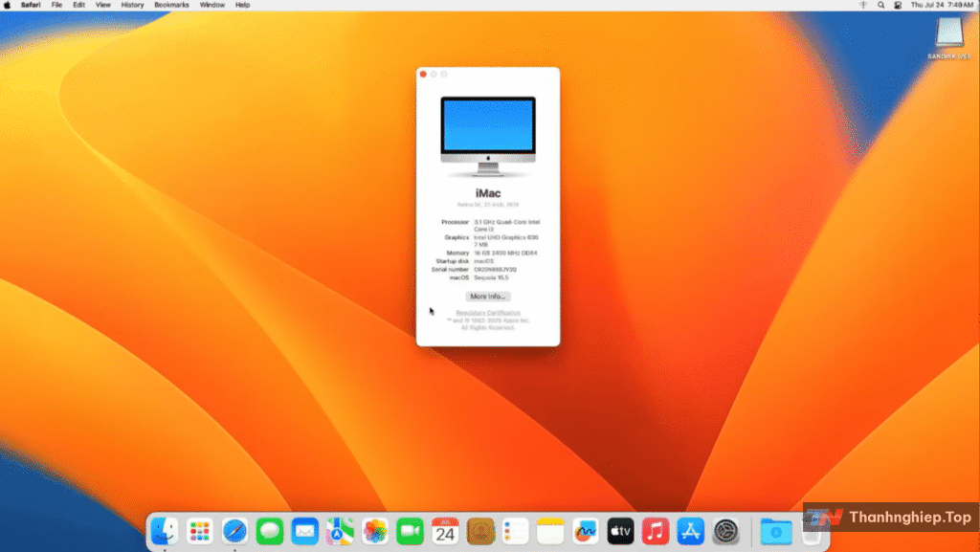This screenshot has height=552, width=980.
Task: Click the Wi-Fi status icon in the menu bar
Action: pyautogui.click(x=863, y=5)
